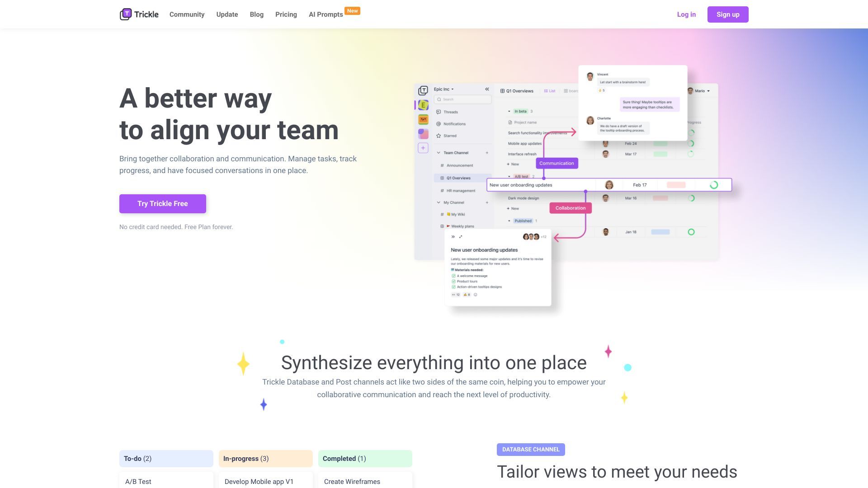
Task: Click the Interface refresh row
Action: (522, 154)
